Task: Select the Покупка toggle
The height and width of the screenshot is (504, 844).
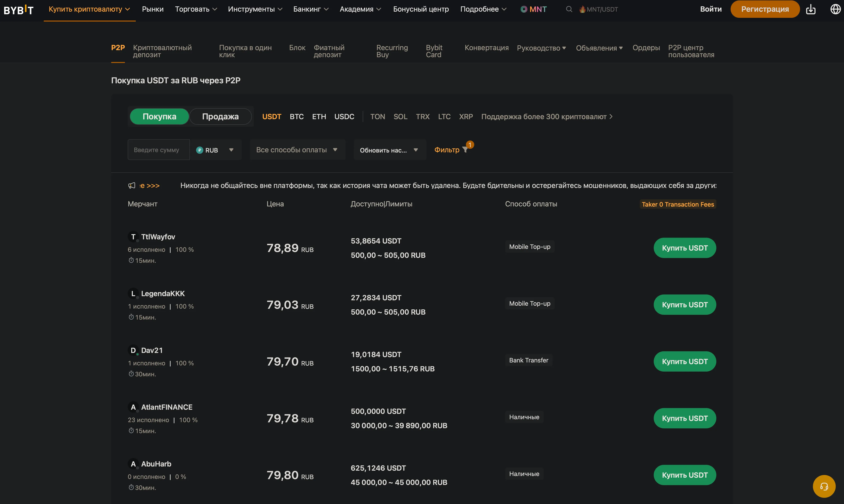Action: click(x=159, y=116)
